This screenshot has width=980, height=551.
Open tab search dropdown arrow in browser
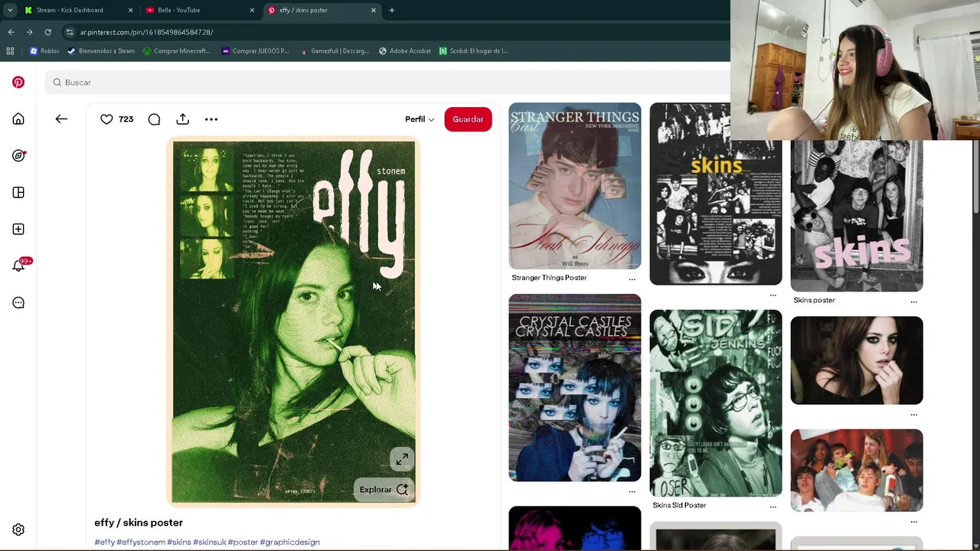click(9, 10)
